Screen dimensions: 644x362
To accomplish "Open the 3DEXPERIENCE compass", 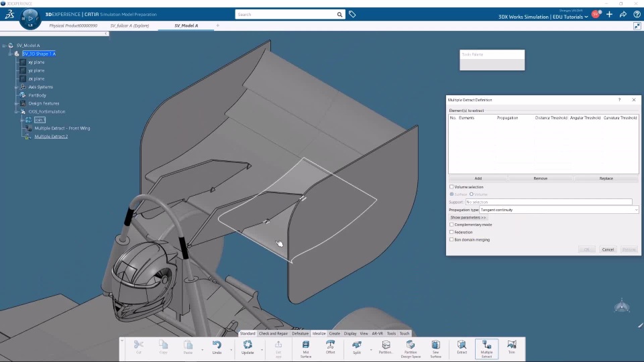I will point(30,19).
